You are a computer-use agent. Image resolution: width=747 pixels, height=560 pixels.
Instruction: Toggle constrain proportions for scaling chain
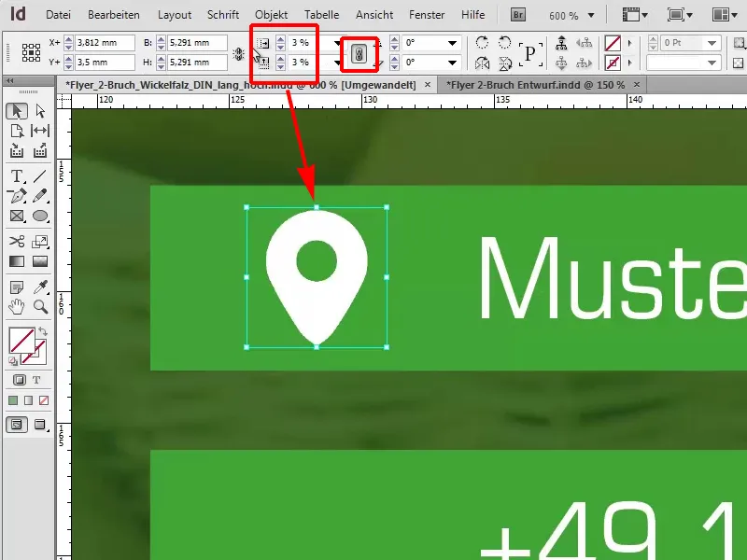coord(359,54)
